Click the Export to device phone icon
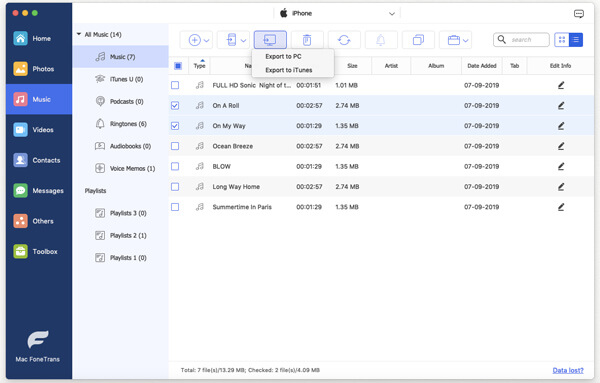This screenshot has height=383, width=600. click(x=232, y=40)
